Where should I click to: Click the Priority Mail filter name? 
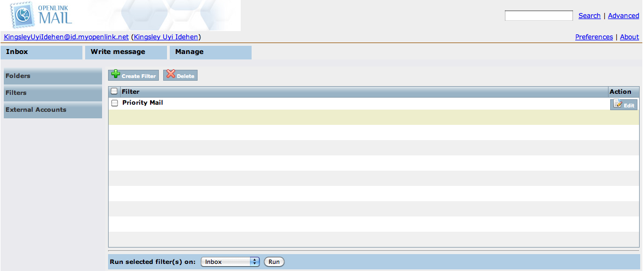142,103
